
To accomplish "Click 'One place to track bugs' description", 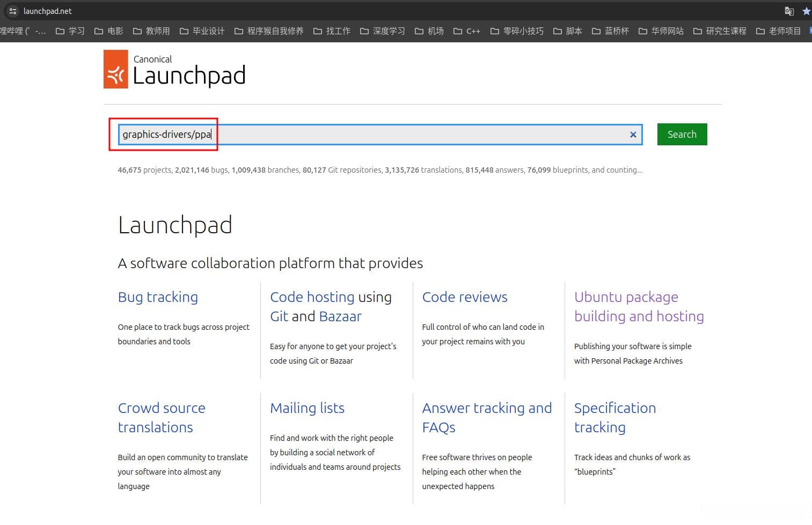I will pos(184,334).
